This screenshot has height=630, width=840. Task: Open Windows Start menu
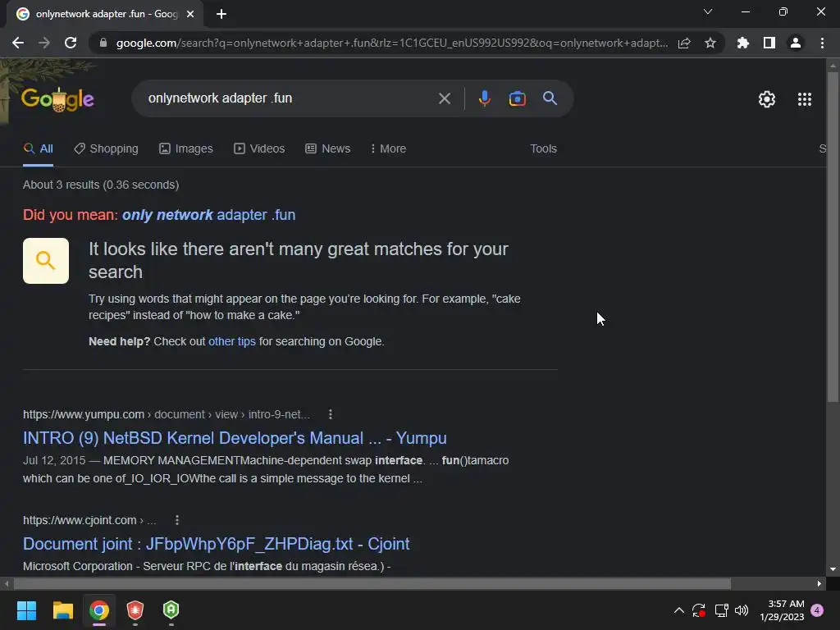[x=26, y=610]
